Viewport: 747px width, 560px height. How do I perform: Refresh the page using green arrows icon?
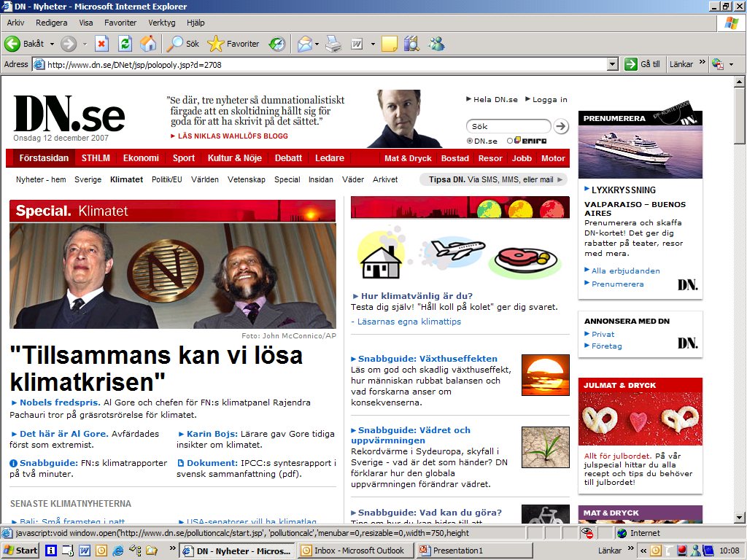(125, 44)
